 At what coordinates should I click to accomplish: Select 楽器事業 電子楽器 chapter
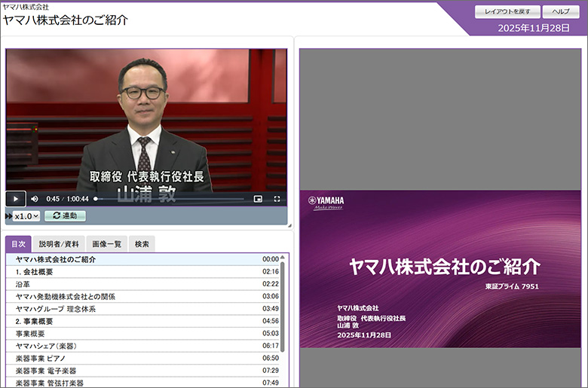point(142,371)
